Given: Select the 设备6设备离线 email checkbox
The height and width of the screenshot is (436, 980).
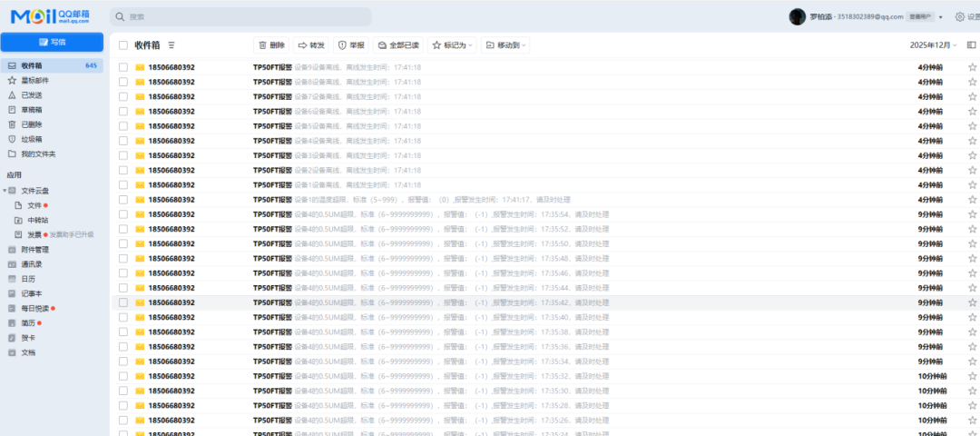Looking at the screenshot, I should click(x=123, y=112).
